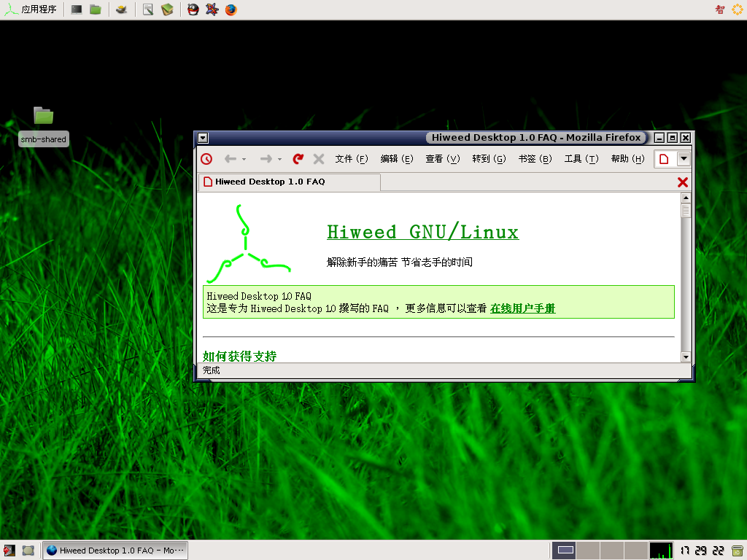Launch the colorful star application icon
This screenshot has width=747, height=560.
tap(212, 9)
